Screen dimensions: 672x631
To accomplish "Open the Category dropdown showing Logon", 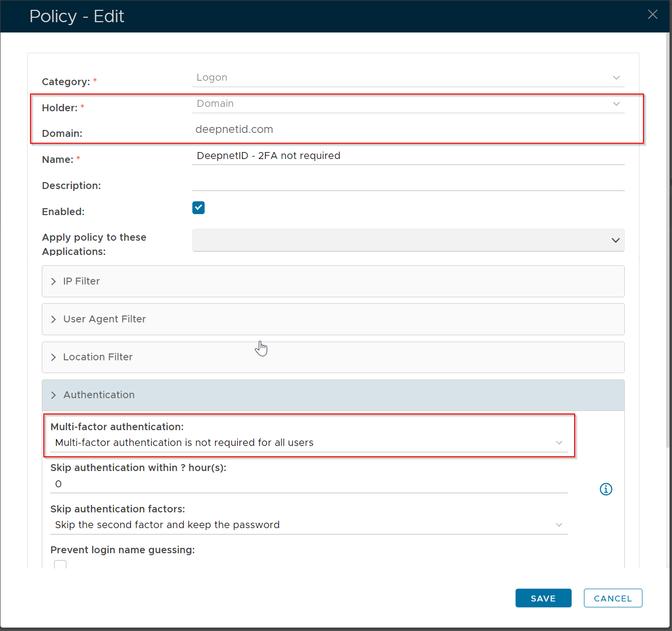I will pos(408,78).
